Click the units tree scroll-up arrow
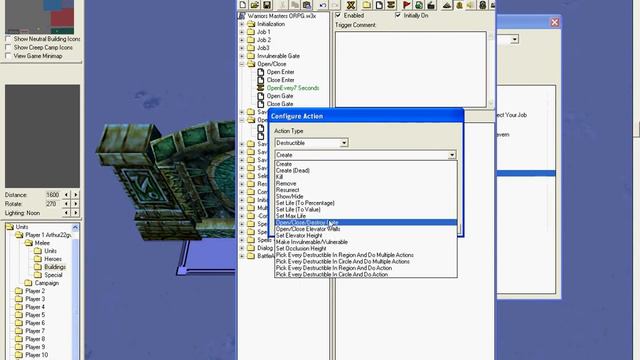Image resolution: width=640 pixels, height=360 pixels. click(x=76, y=227)
